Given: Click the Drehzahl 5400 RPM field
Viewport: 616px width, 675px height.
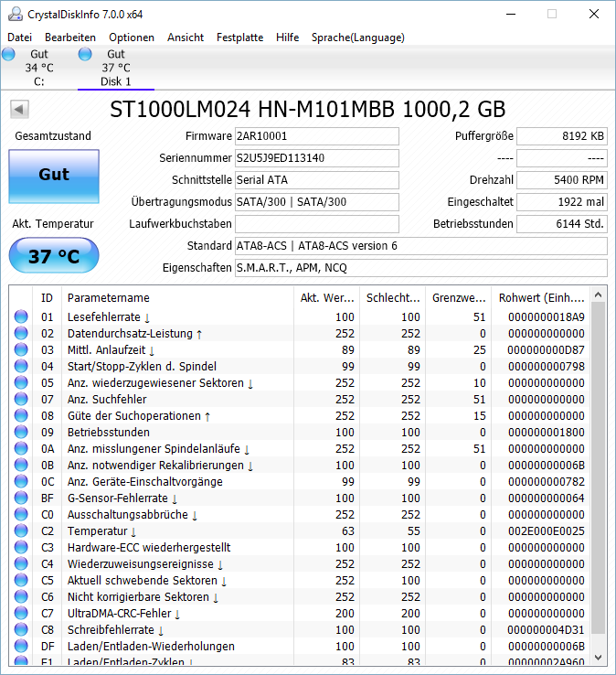Looking at the screenshot, I should tap(562, 180).
